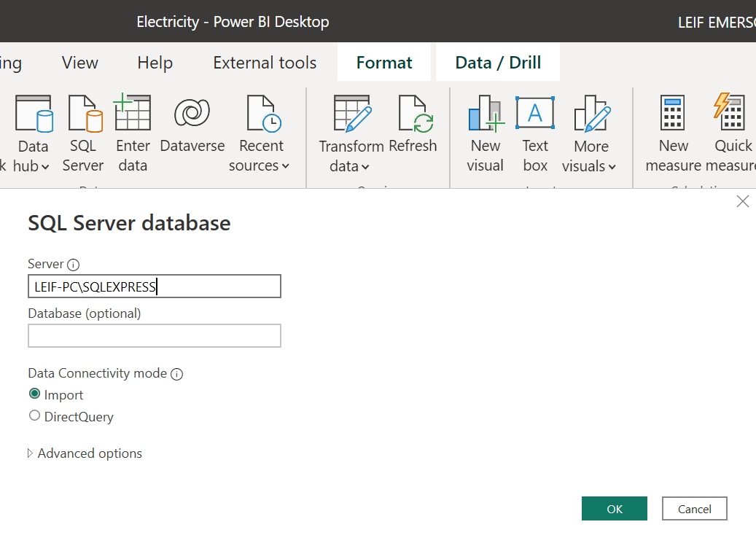Open the Enter data tool
756x546 pixels.
133,134
